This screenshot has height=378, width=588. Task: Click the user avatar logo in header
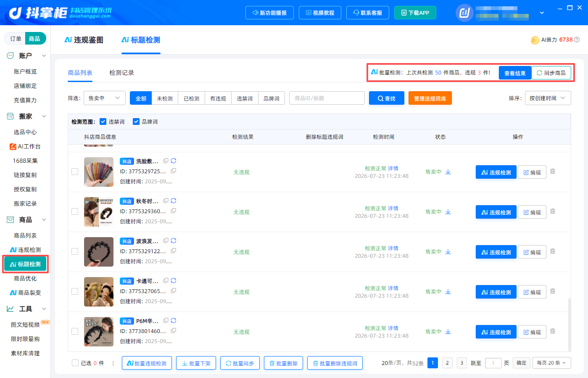pos(464,13)
